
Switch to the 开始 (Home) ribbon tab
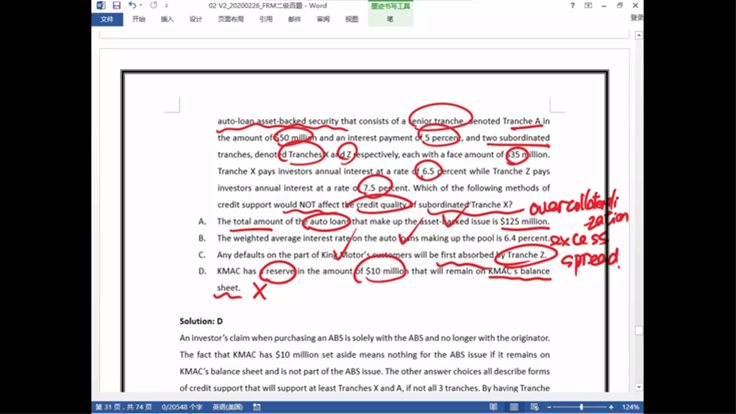pyautogui.click(x=138, y=19)
